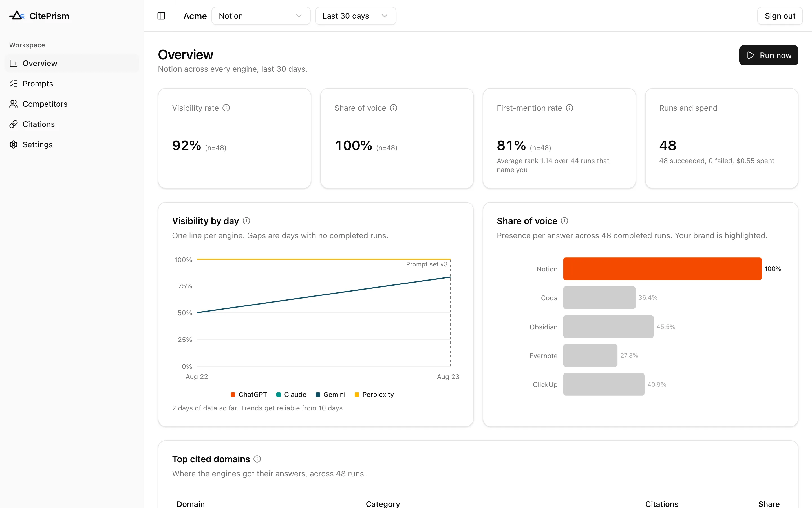Screen dimensions: 812x508
Task: Open info tooltip beside First-mention rate
Action: click(x=570, y=108)
